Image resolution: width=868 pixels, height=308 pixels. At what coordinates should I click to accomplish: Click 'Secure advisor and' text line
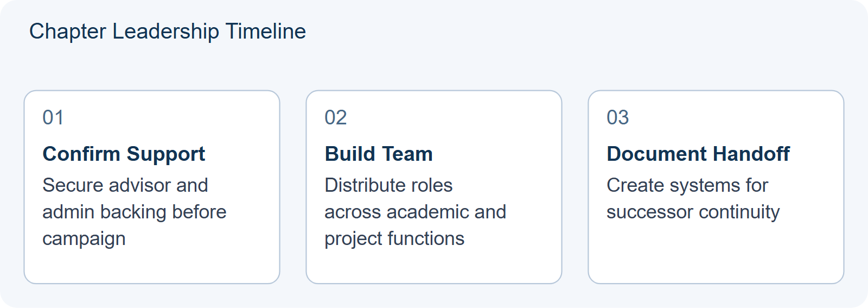125,185
